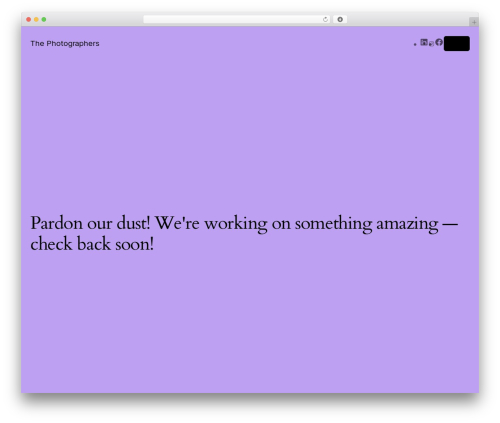Screen dimensions: 500x423
Task: Click the word 'something' in the heading
Action: pyautogui.click(x=333, y=224)
